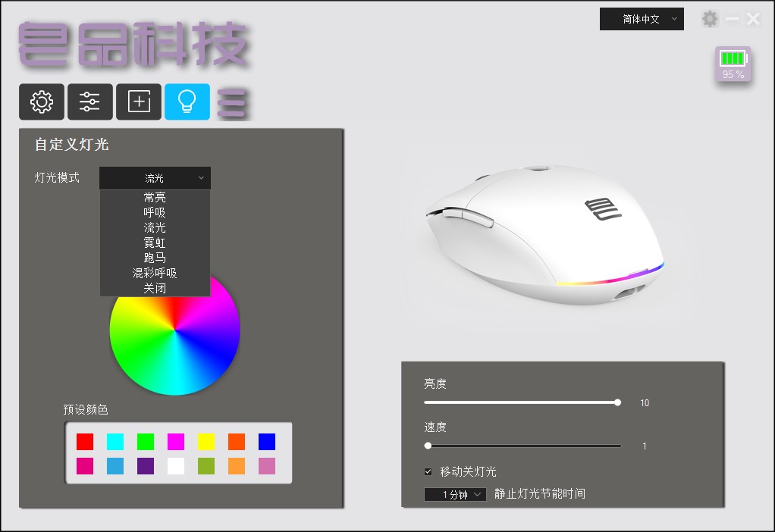Enable the 移动关灯光 checkbox
The image size is (775, 532).
(x=428, y=471)
